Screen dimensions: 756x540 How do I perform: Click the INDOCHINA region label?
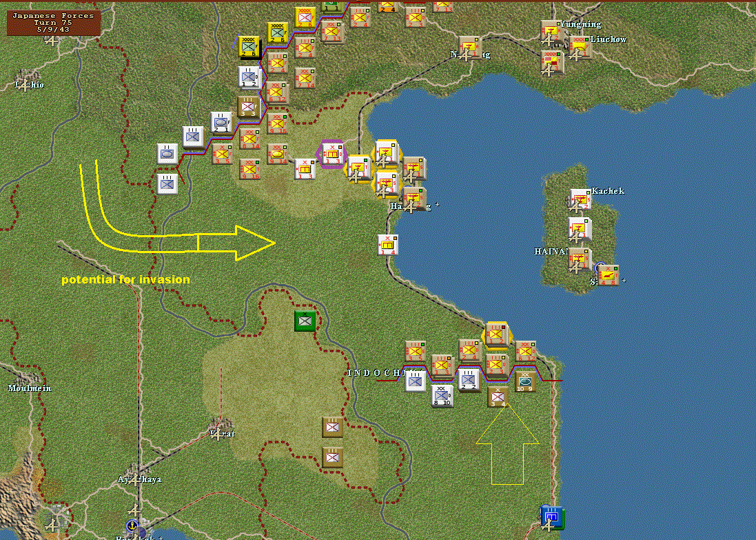click(380, 373)
